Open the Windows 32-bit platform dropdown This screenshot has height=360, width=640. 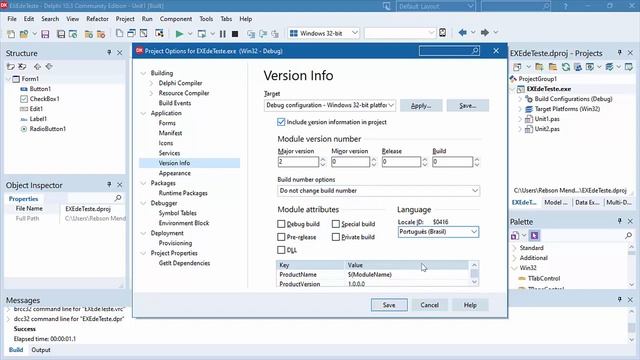point(355,33)
